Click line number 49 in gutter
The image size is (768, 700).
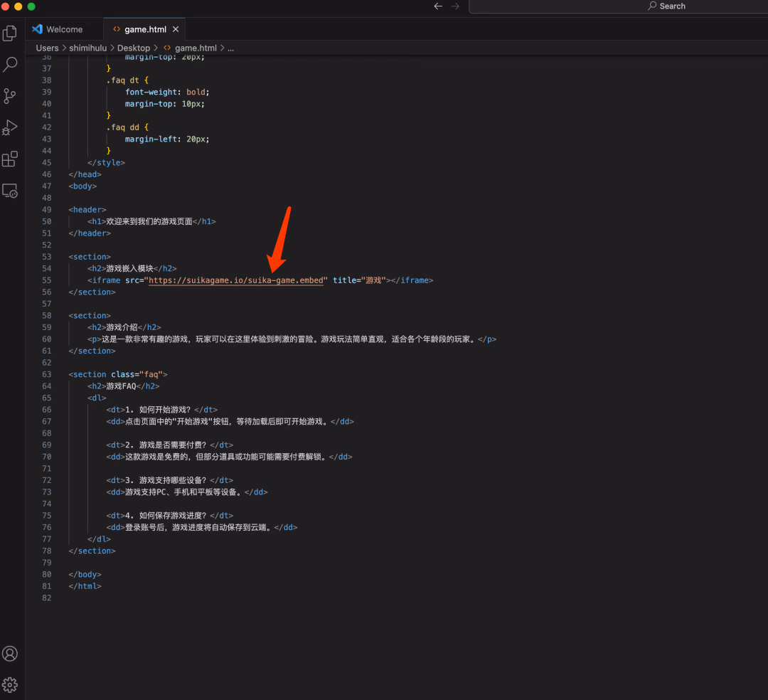pos(46,210)
